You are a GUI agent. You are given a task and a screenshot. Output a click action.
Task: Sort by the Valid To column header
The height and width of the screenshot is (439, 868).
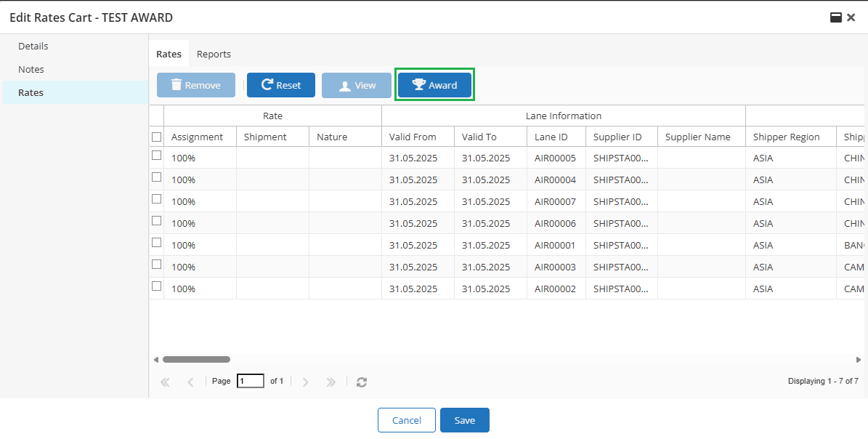(490, 137)
